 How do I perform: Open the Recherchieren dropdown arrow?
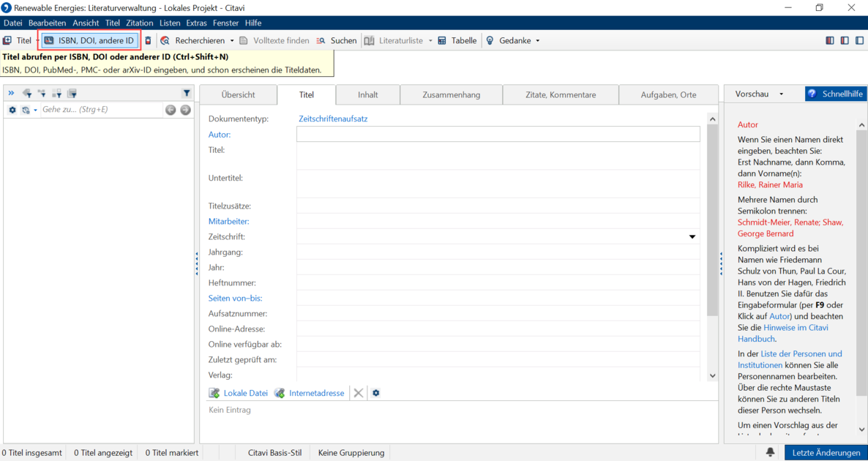(x=232, y=40)
